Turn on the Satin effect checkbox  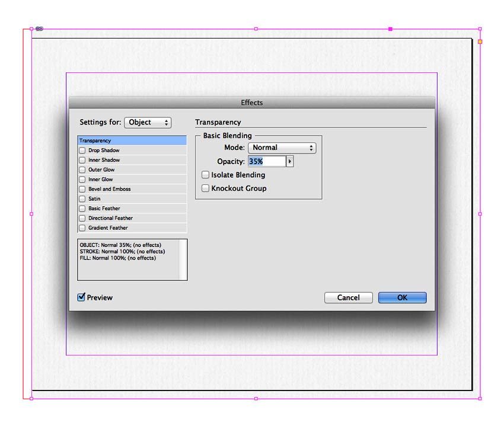point(82,199)
